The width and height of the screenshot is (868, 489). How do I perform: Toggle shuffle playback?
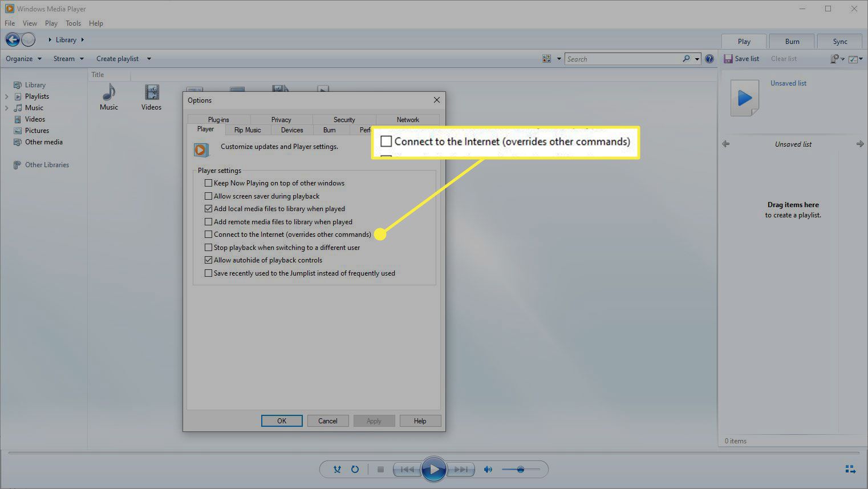coord(337,469)
